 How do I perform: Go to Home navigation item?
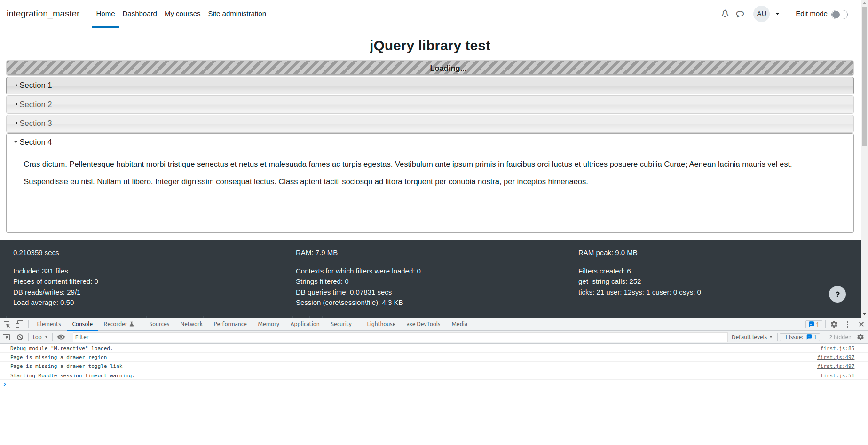pos(105,14)
